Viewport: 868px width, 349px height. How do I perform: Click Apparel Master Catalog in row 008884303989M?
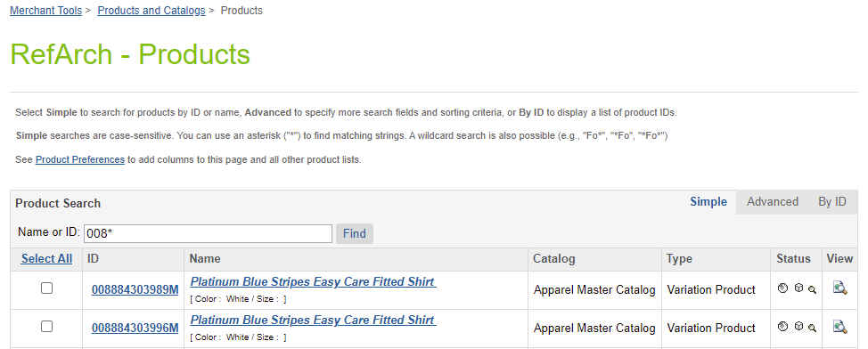tap(594, 290)
